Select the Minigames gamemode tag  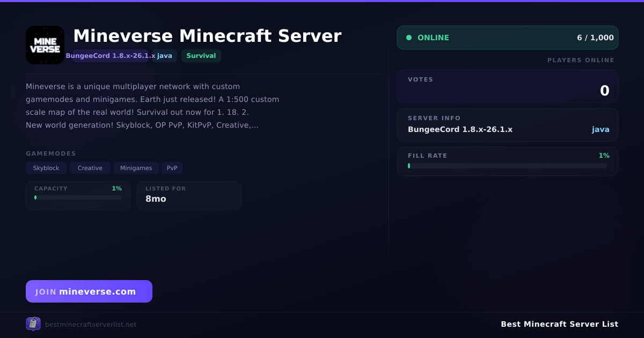(136, 168)
